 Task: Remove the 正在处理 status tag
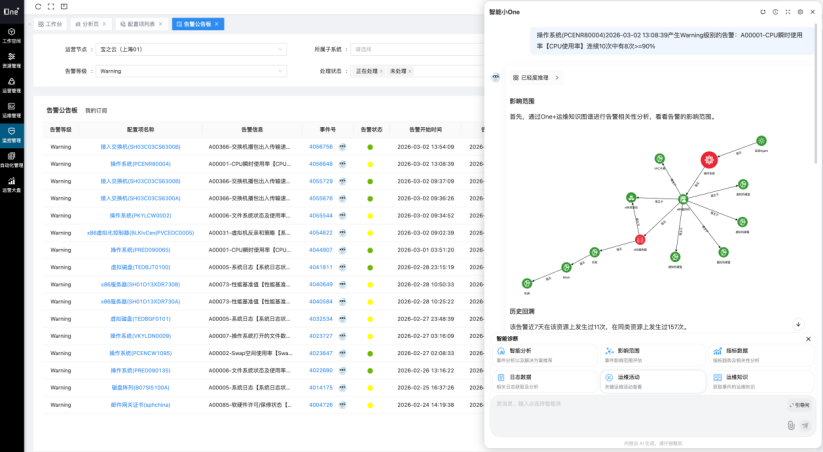click(381, 71)
